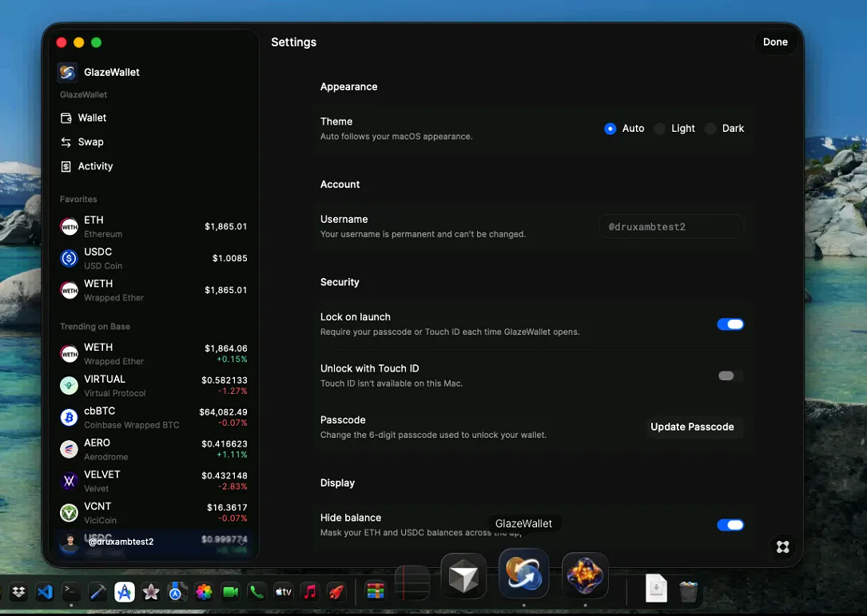This screenshot has width=867, height=616.
Task: Set theme to Dark
Action: point(710,129)
